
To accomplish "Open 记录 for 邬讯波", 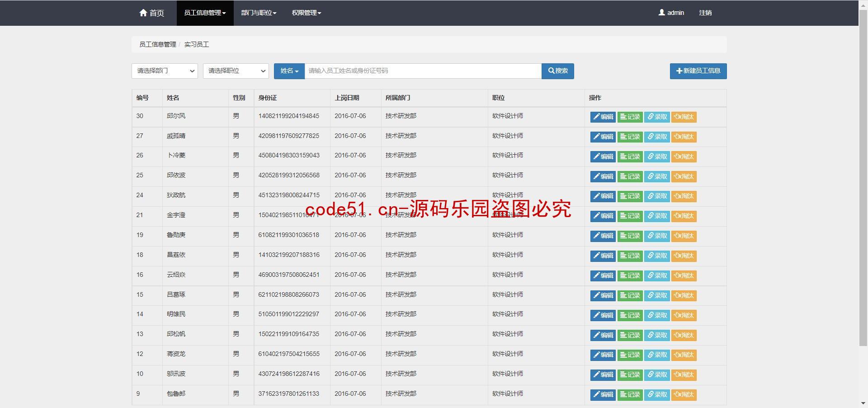I will pos(630,375).
